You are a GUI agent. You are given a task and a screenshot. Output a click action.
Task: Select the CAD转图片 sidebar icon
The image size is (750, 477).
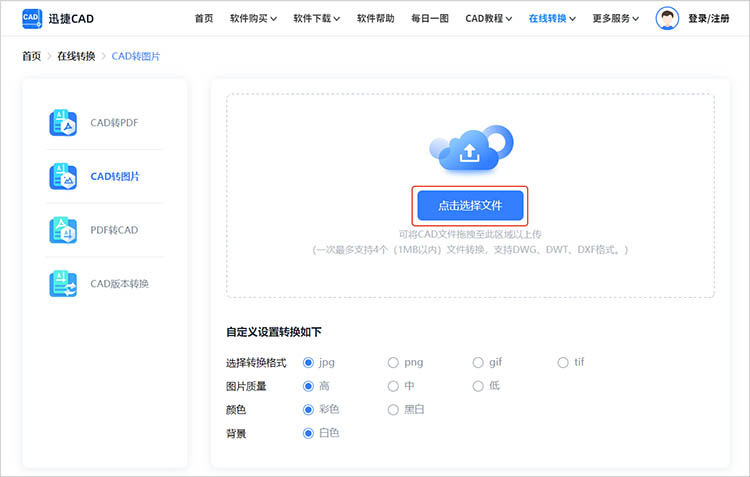(63, 176)
